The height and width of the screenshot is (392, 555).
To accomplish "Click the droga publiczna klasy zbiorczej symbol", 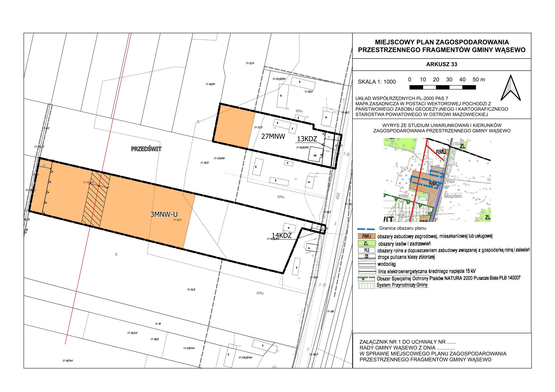I will point(367,257).
